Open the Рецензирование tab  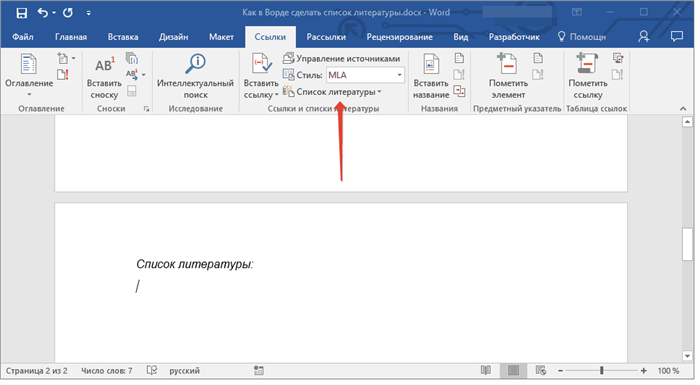400,37
